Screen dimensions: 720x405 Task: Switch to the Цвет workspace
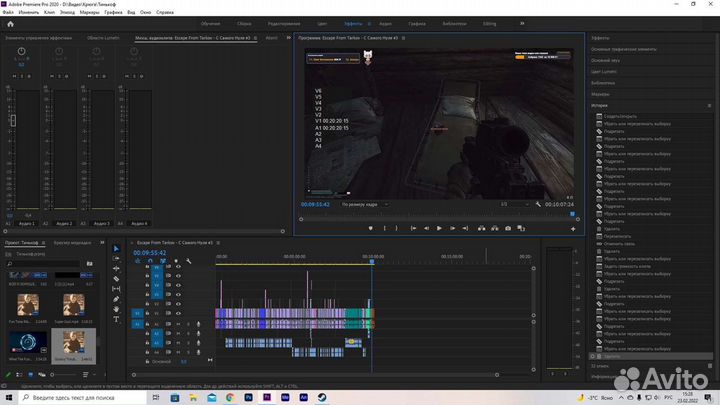322,24
